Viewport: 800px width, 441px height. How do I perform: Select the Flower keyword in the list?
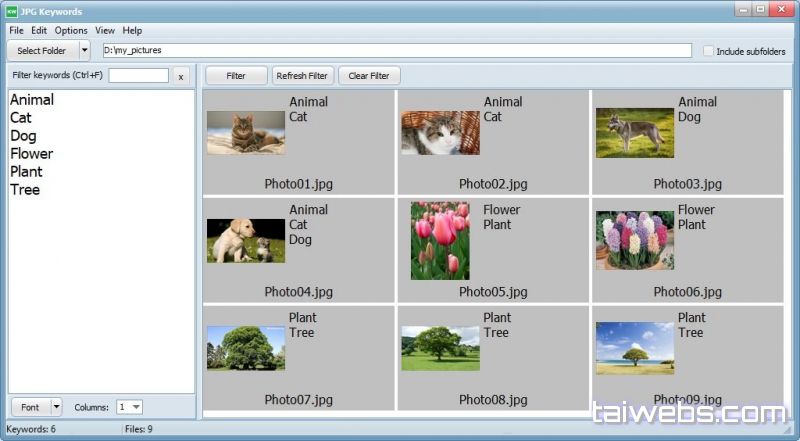pos(31,154)
